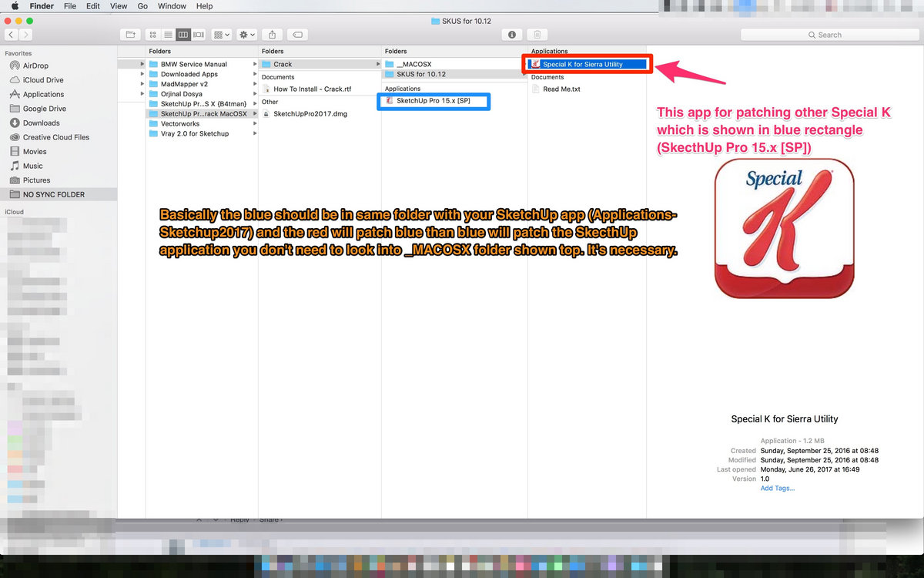Viewport: 924px width, 578px height.
Task: Open Pictures from the sidebar
Action: (x=36, y=180)
